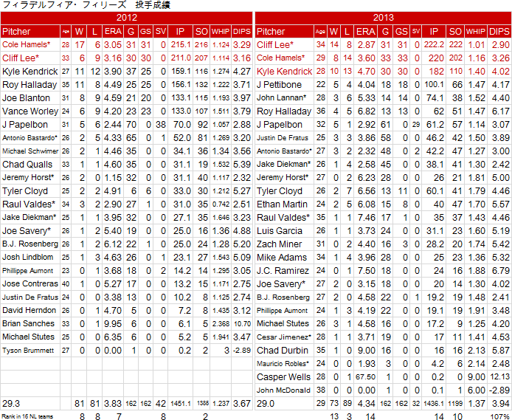Select Jake Diekman* in 2013 table
Viewport: 512px width, 420px height.
click(x=284, y=165)
